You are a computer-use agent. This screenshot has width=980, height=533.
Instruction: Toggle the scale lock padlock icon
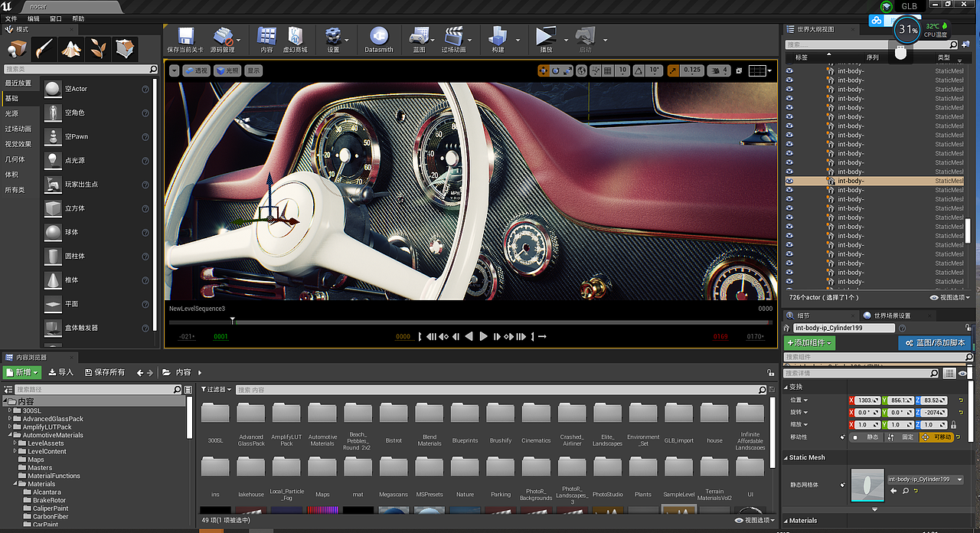(x=953, y=425)
